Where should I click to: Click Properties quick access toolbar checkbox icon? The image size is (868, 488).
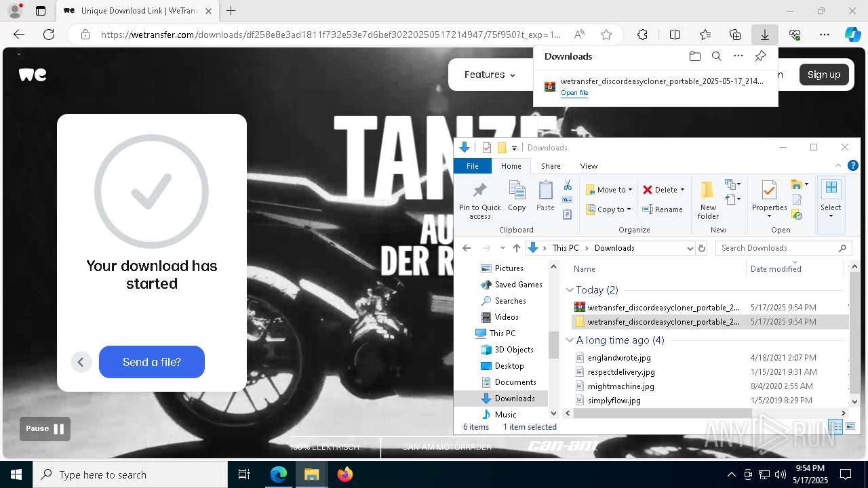486,148
